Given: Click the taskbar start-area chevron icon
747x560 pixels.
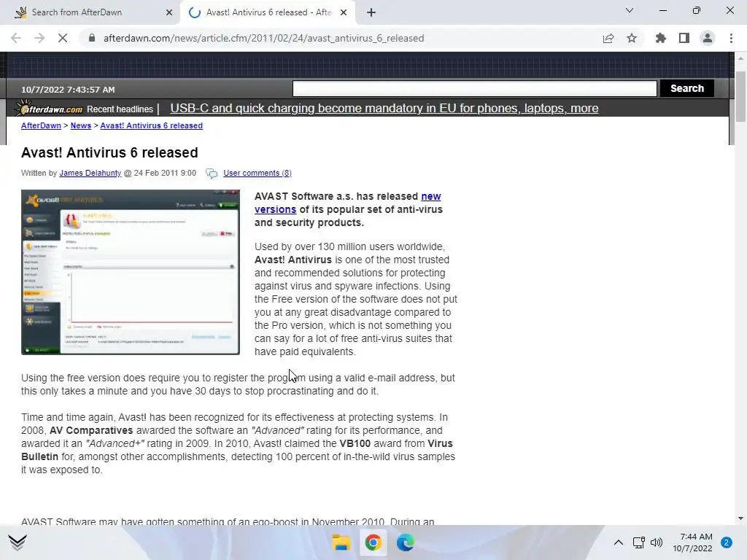Looking at the screenshot, I should click(x=18, y=542).
